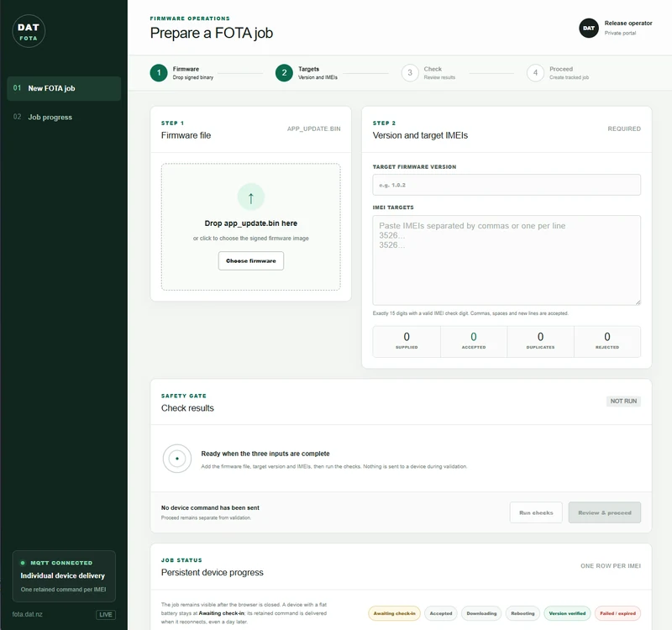Click step 4 Proceed circle in the stepper

click(x=535, y=73)
